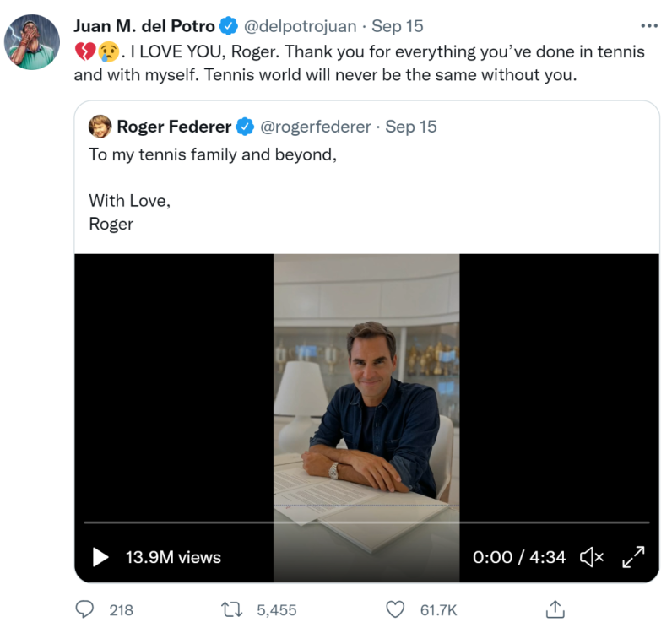Viewport: 672px width, 633px height.
Task: Open Juan M. del Potro's profile picture
Action: (32, 41)
